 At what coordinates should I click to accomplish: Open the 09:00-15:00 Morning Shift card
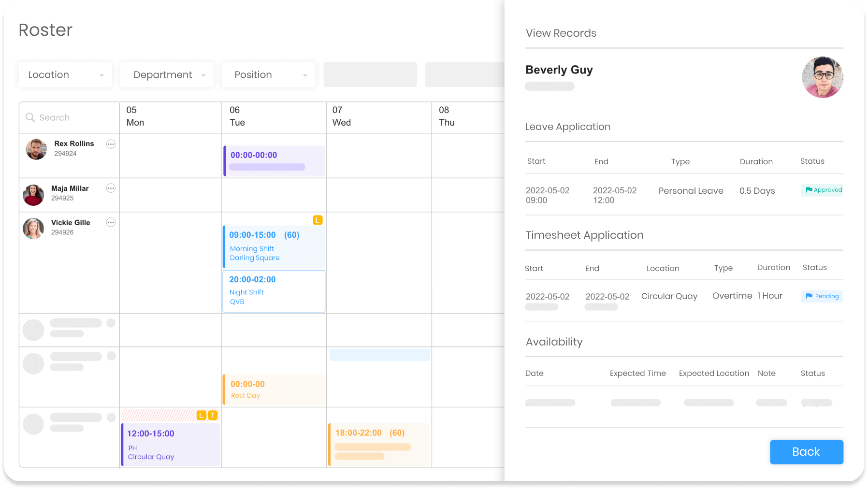[x=274, y=246]
